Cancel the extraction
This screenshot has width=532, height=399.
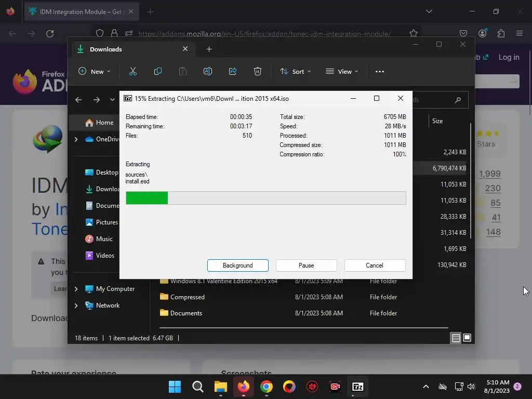[x=375, y=265]
